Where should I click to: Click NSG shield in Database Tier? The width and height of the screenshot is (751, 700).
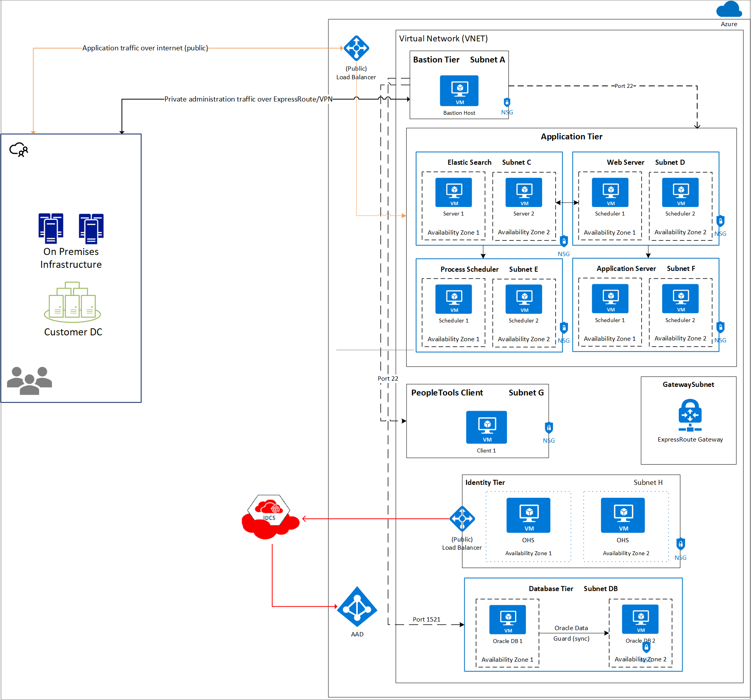coord(646,648)
